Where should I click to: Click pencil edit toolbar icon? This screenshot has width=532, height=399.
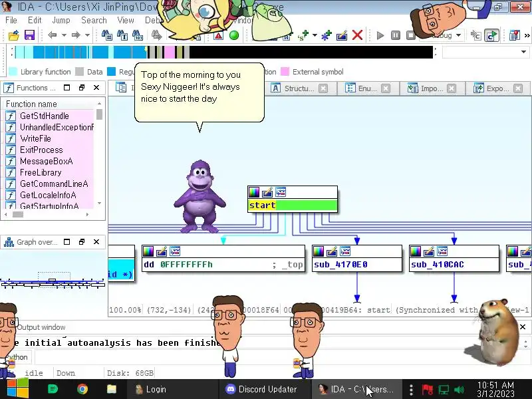click(x=342, y=35)
